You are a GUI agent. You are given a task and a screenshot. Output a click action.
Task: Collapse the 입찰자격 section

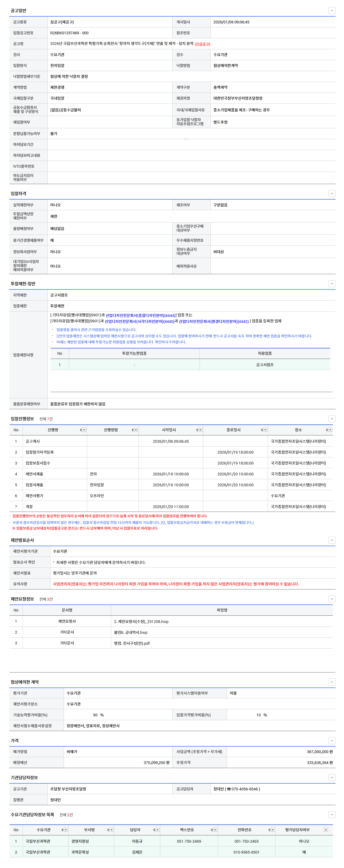tap(331, 193)
